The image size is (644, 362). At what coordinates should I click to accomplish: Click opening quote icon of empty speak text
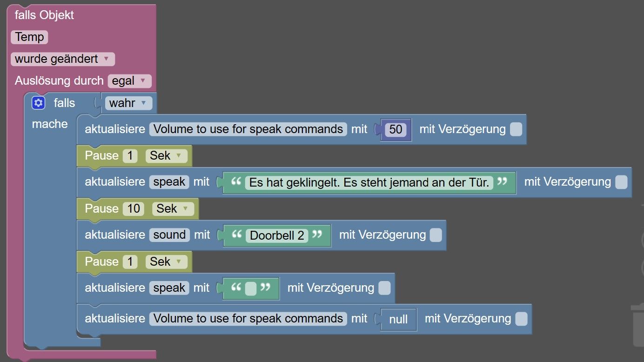point(237,288)
